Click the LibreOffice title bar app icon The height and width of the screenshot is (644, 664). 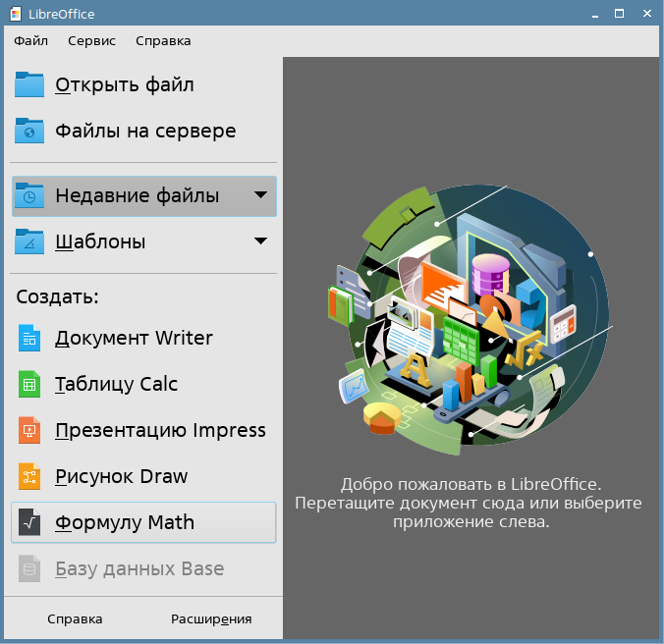point(16,13)
